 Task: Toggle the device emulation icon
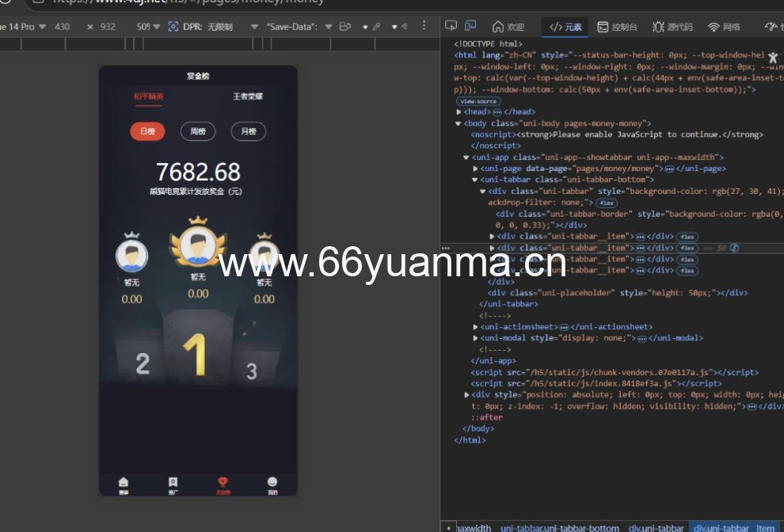pos(470,25)
